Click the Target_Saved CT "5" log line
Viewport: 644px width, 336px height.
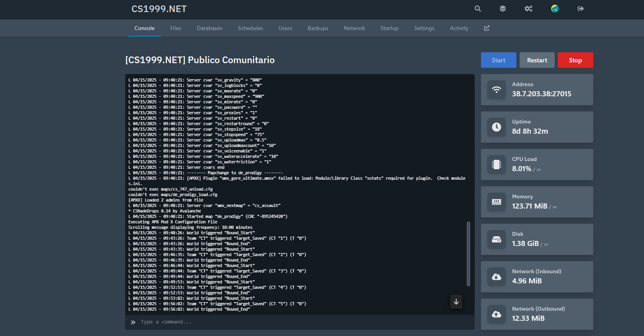click(x=217, y=304)
